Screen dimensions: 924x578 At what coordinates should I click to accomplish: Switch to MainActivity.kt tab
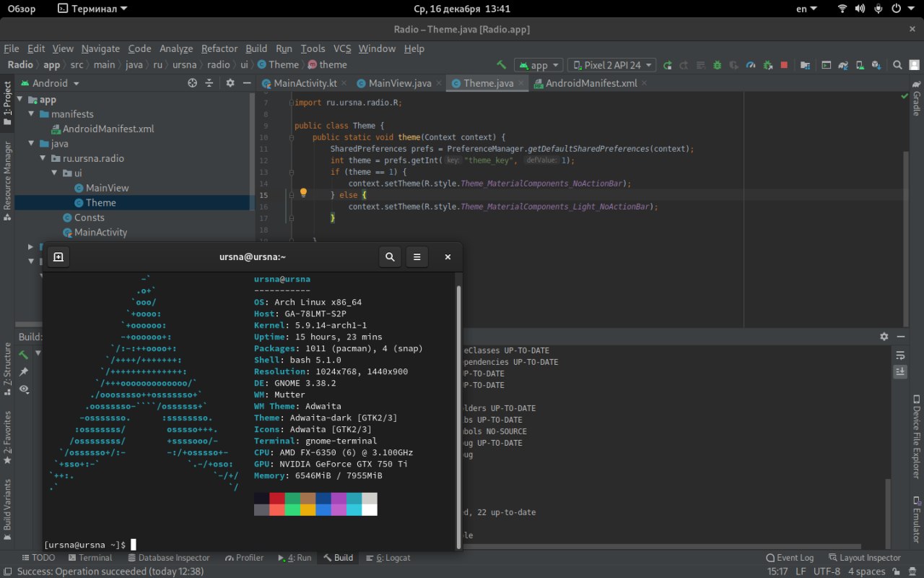305,83
